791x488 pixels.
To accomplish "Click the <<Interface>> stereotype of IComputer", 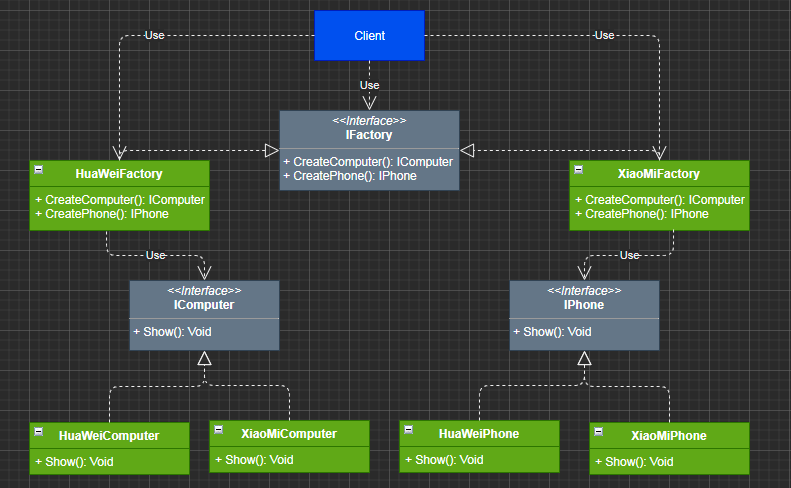I will (204, 291).
